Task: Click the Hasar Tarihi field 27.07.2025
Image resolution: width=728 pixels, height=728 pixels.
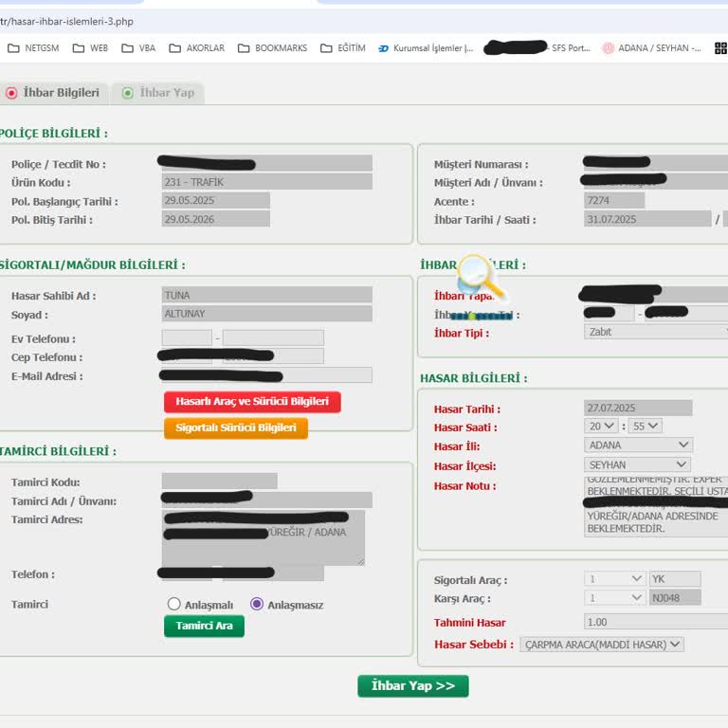Action: [x=638, y=408]
